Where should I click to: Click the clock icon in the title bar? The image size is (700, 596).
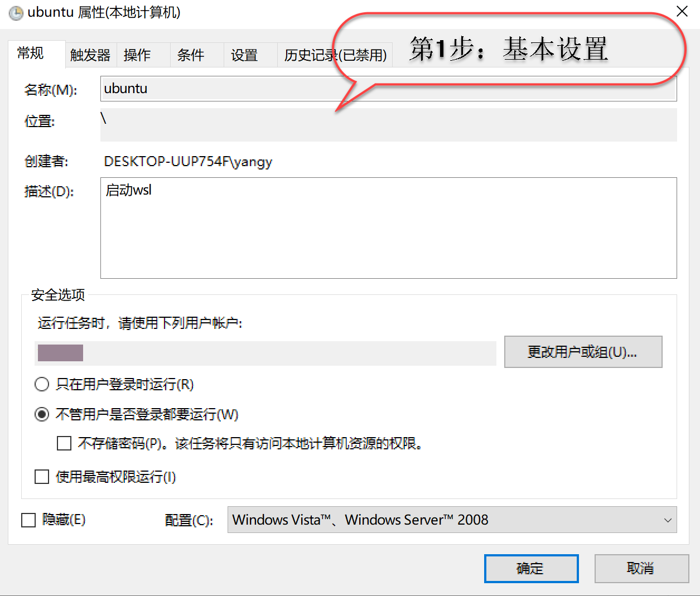[16, 13]
